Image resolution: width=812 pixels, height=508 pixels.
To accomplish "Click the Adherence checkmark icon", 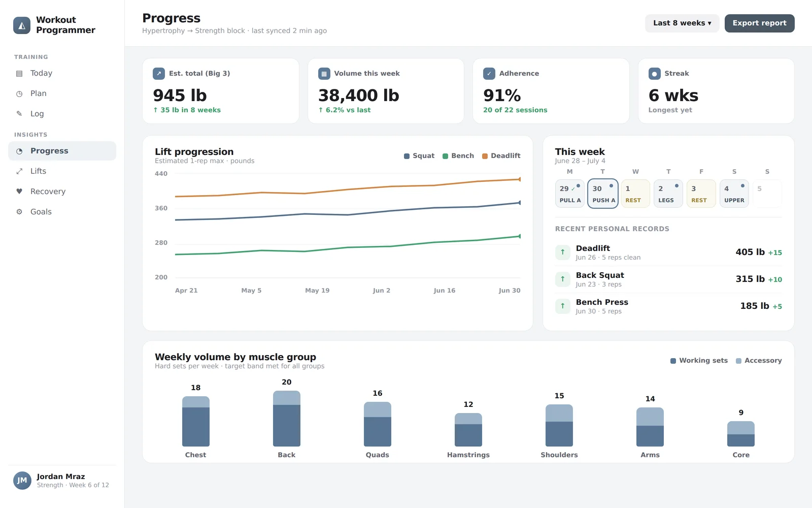I will point(489,74).
